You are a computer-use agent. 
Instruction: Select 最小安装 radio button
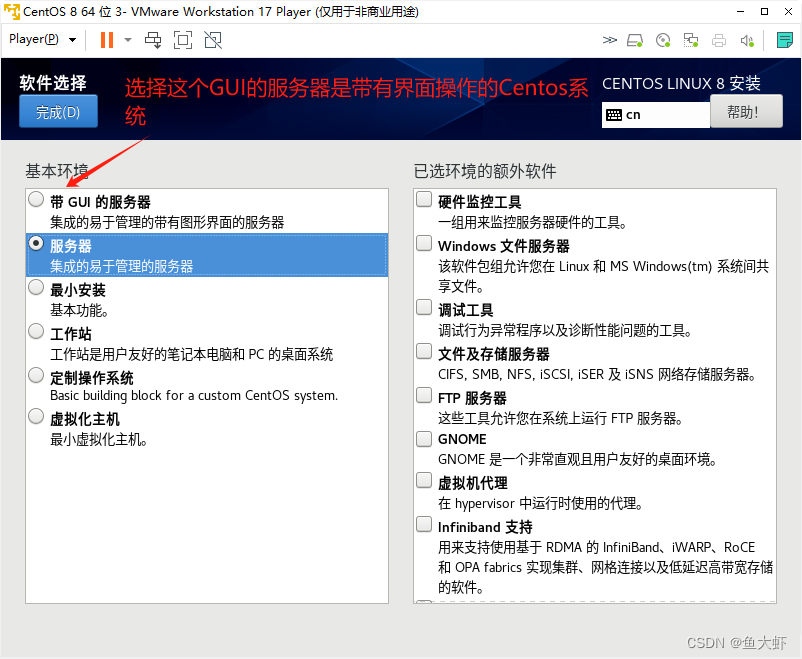36,288
